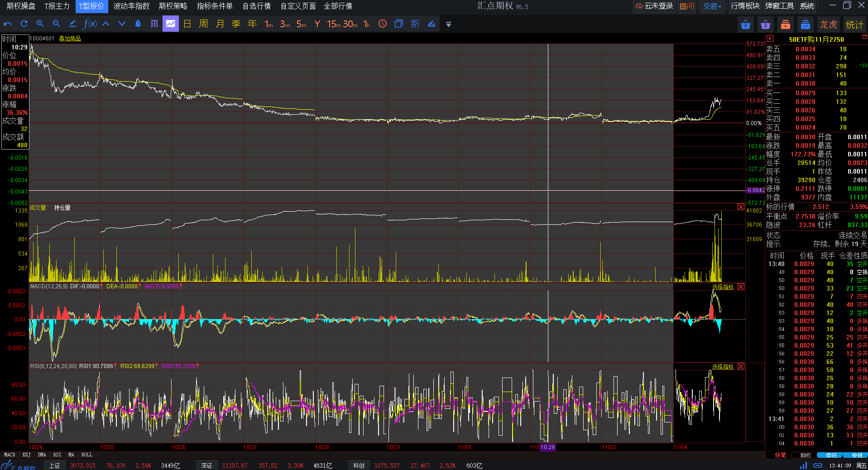
Task: Select the 5m minute period
Action: pyautogui.click(x=301, y=24)
